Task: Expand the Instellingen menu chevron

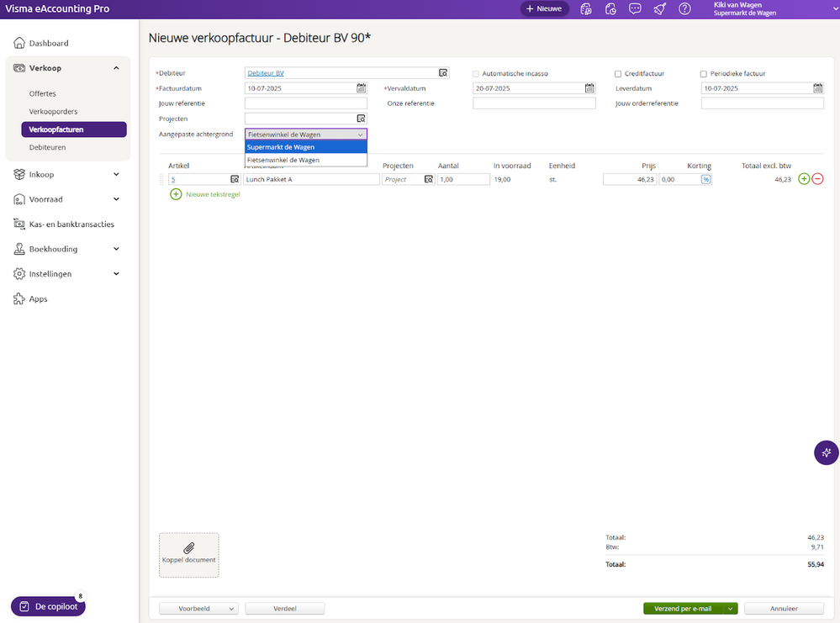Action: click(116, 274)
